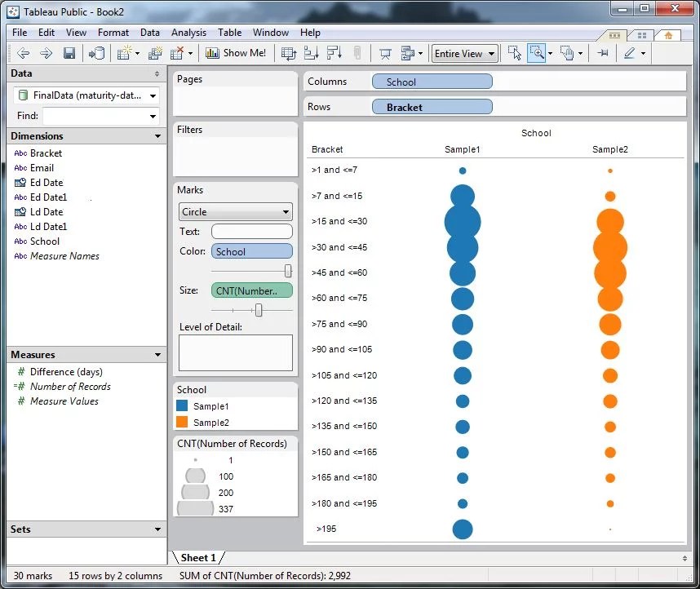Open the Sets pane menu arrow

(x=157, y=529)
